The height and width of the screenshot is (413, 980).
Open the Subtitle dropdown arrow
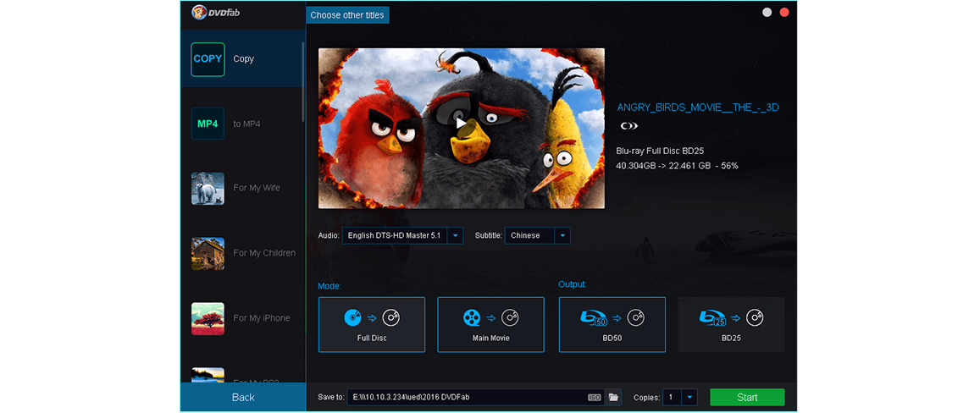coord(562,235)
